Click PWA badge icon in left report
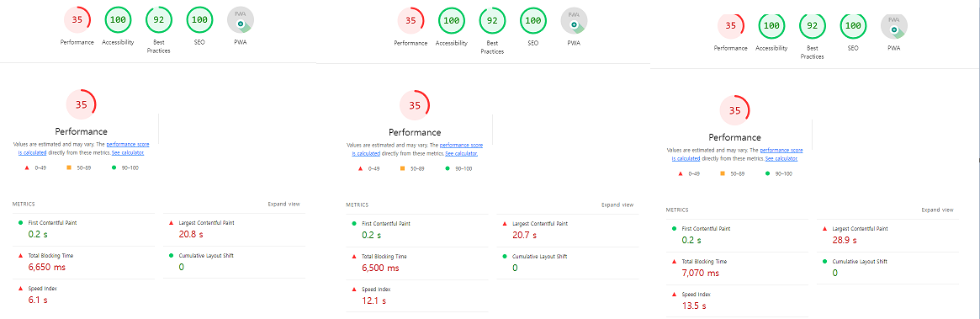 [x=241, y=19]
